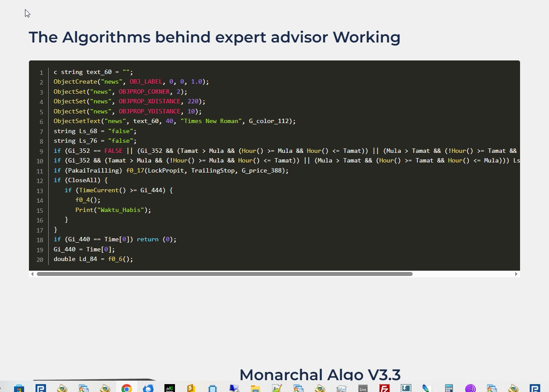Screen dimensions: 549x392
Task: Click code line 'c string text_60 = "";'
Action: [93, 72]
